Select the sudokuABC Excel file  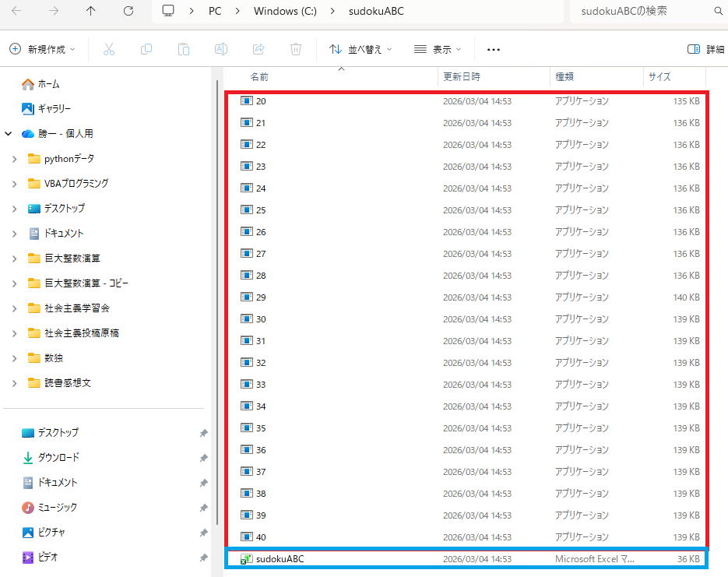(x=280, y=559)
